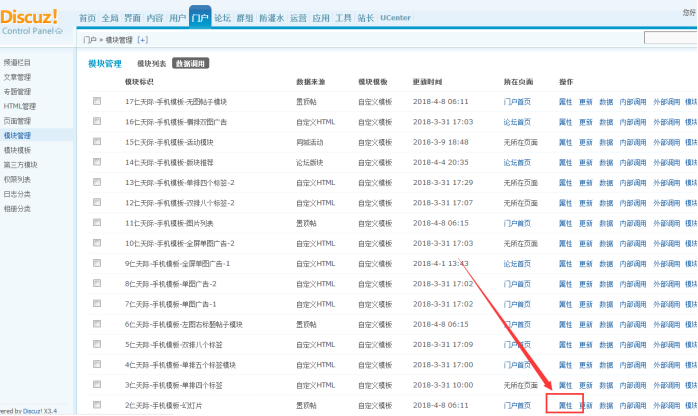Click 内部调用 for module 14 row

633,163
